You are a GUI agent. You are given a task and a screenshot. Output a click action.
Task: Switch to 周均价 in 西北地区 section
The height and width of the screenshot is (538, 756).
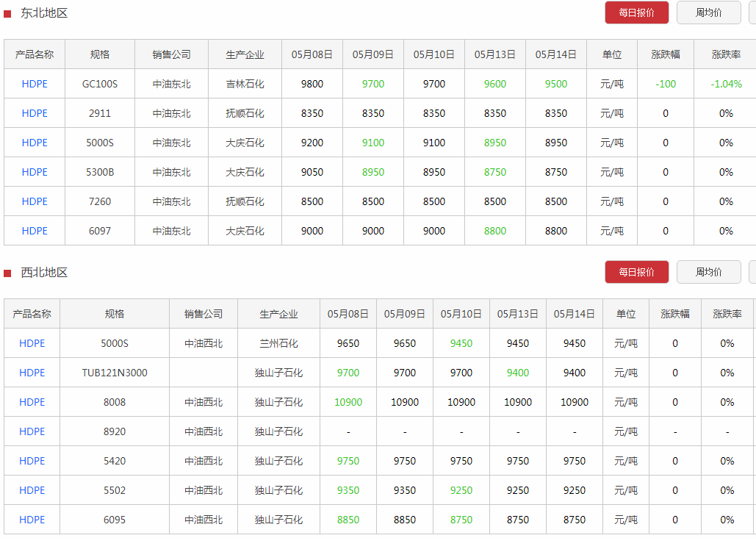coord(708,272)
